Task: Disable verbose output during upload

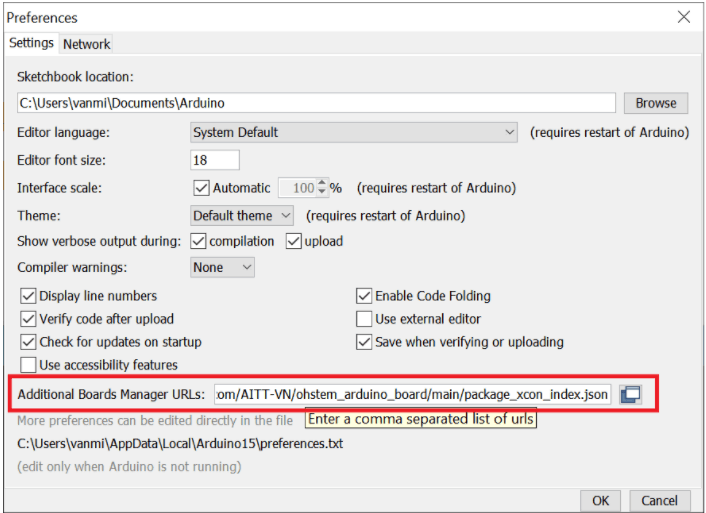Action: point(294,241)
